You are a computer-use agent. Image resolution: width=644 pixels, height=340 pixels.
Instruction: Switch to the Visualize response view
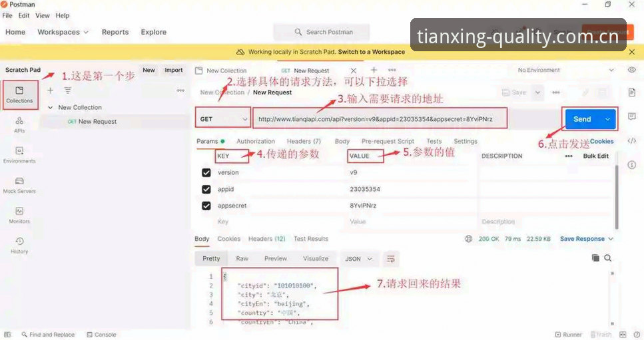coord(316,259)
